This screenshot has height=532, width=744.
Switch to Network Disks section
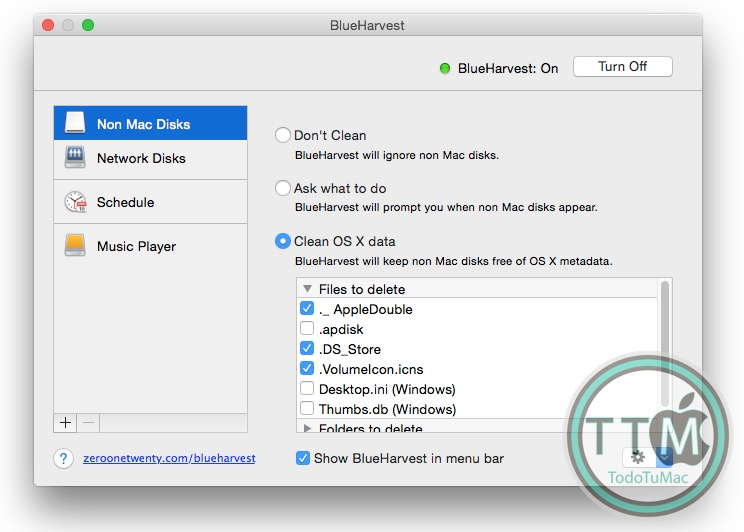click(x=150, y=158)
